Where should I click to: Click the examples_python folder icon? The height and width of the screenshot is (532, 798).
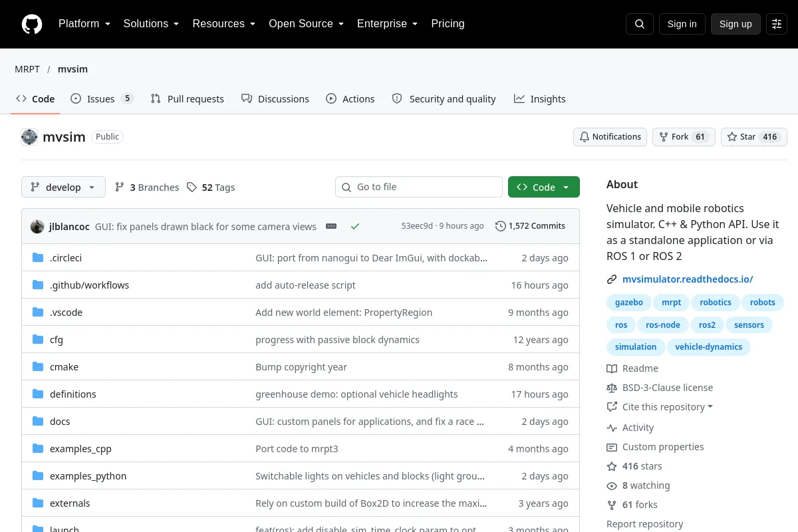(38, 476)
